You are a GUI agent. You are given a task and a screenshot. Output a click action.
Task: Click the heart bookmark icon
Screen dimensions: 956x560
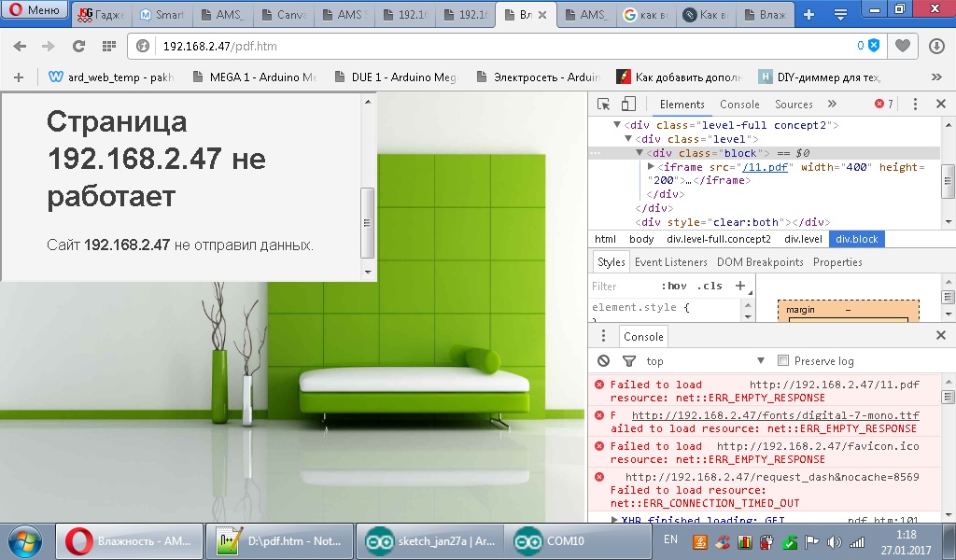point(903,46)
